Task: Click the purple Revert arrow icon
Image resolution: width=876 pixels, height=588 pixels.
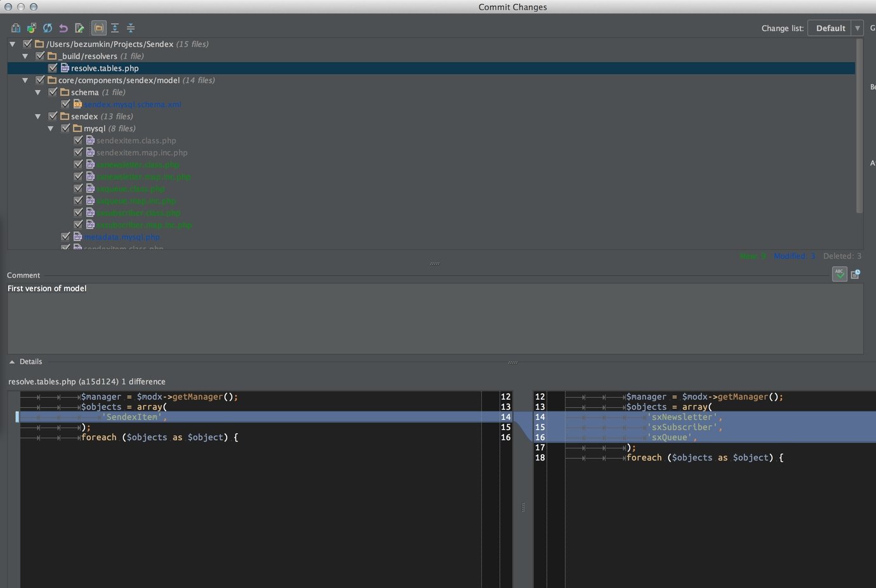Action: click(63, 28)
